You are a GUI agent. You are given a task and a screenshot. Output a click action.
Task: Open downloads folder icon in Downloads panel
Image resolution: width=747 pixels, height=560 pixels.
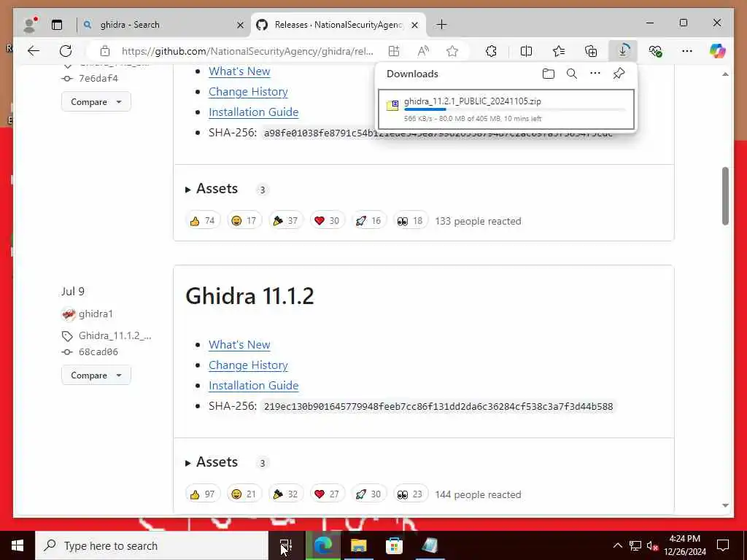[549, 74]
